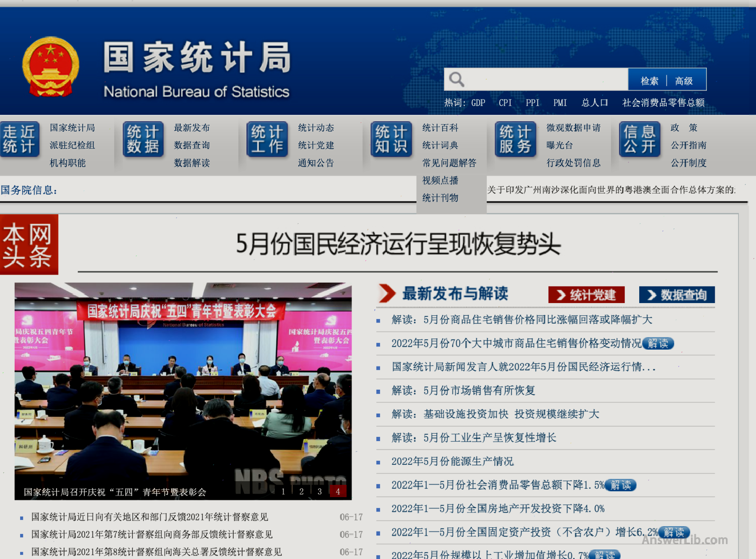This screenshot has width=756, height=559.
Task: Open 通知公告 menu item
Action: pyautogui.click(x=316, y=163)
